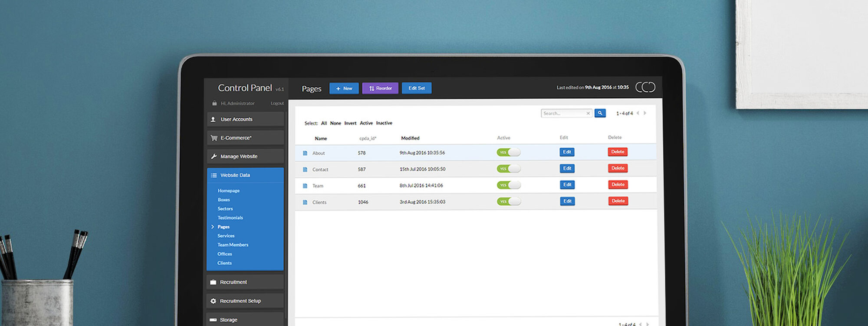Toggle Active switch for Contact page
Image resolution: width=868 pixels, height=326 pixels.
(x=509, y=169)
